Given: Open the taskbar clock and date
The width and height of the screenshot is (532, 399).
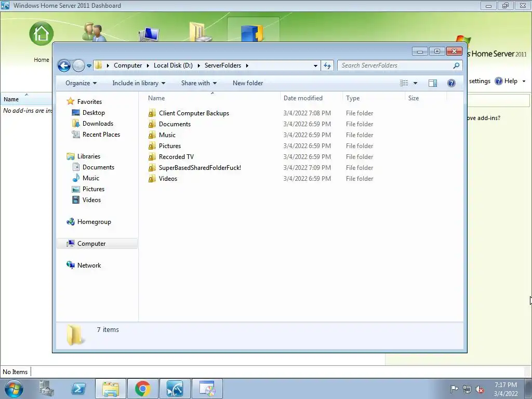Looking at the screenshot, I should coord(506,389).
